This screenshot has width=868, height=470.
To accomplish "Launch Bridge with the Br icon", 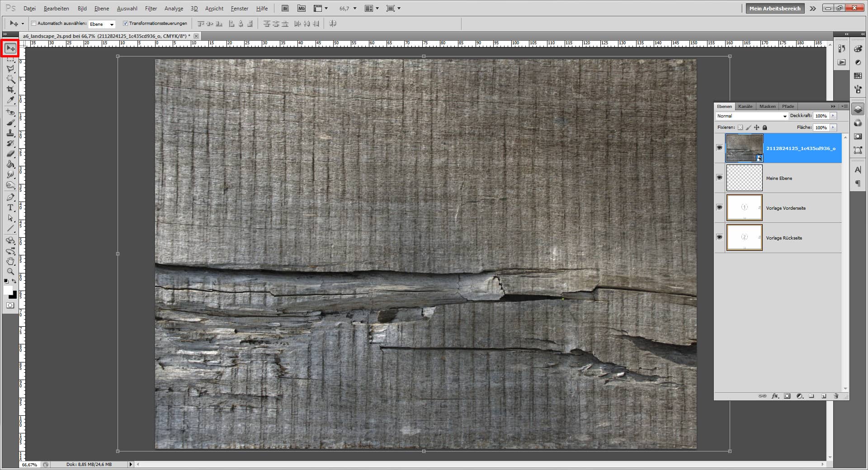I will pos(285,8).
